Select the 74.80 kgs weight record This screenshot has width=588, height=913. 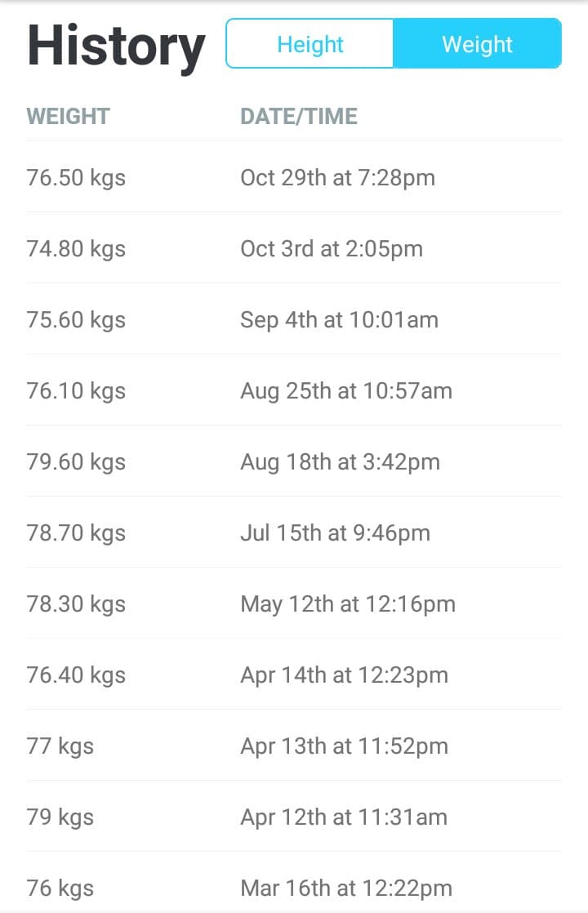pos(294,248)
